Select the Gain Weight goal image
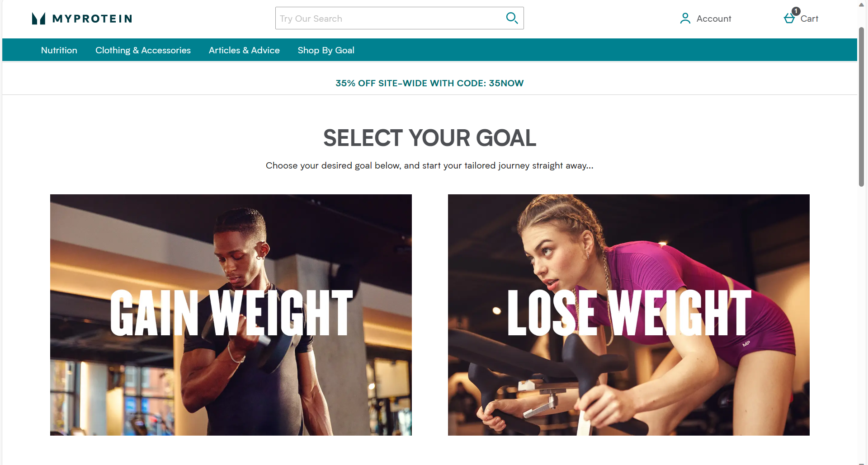The image size is (868, 465). click(x=231, y=315)
